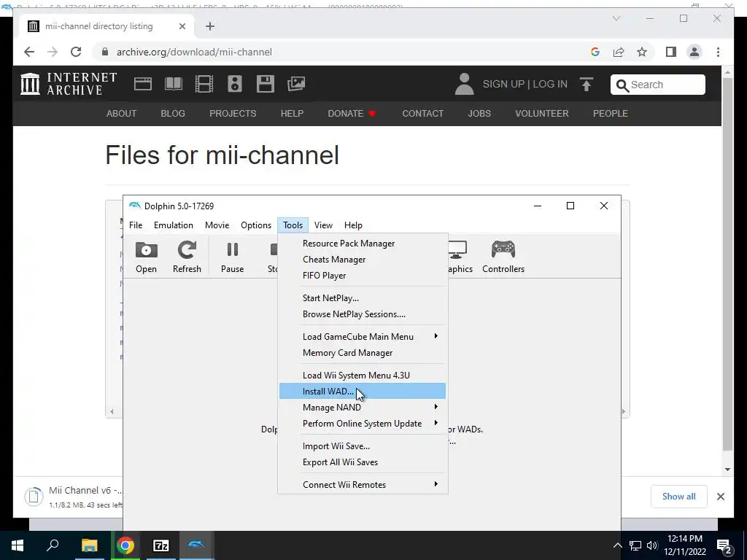Viewport: 747px width, 560px height.
Task: Click the user avatar icon near Sign Up
Action: click(464, 84)
